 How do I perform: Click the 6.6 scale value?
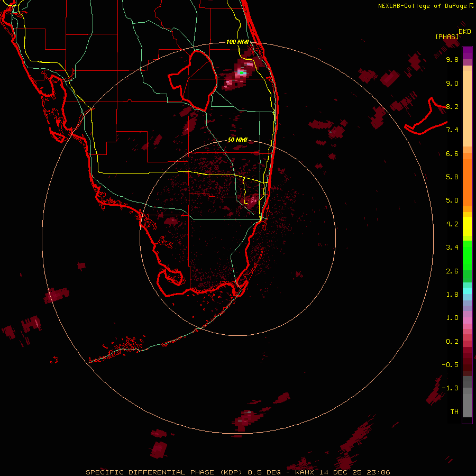click(452, 153)
